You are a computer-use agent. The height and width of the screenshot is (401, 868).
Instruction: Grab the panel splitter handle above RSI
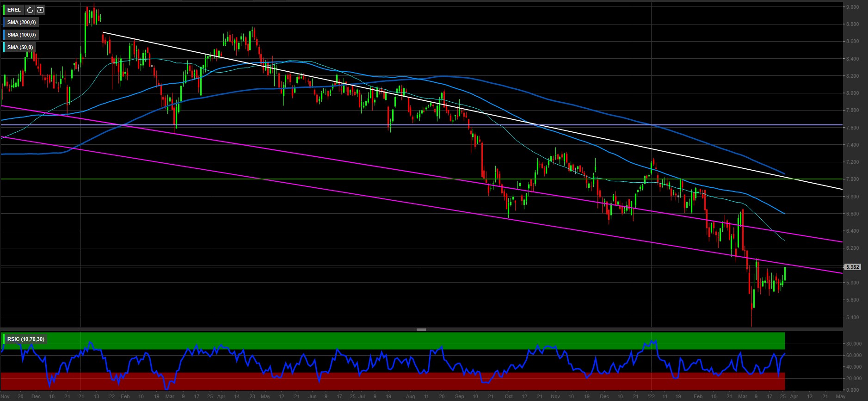click(x=421, y=330)
